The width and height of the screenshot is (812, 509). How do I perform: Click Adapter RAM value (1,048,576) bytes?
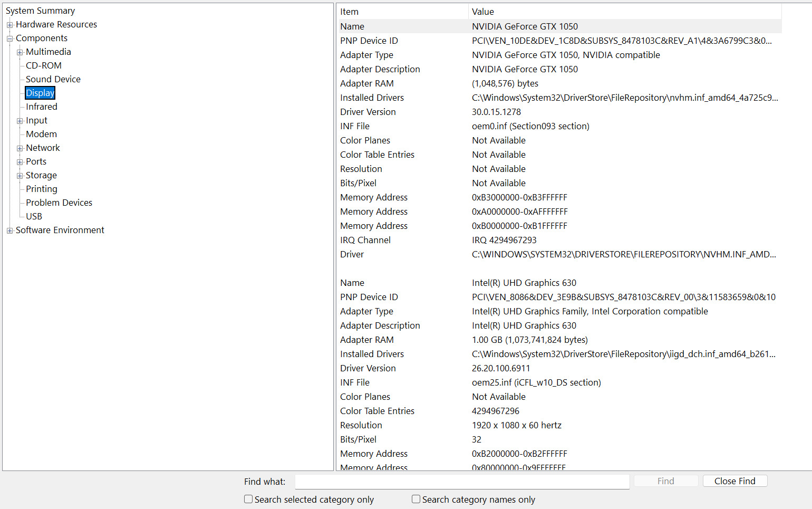click(505, 83)
